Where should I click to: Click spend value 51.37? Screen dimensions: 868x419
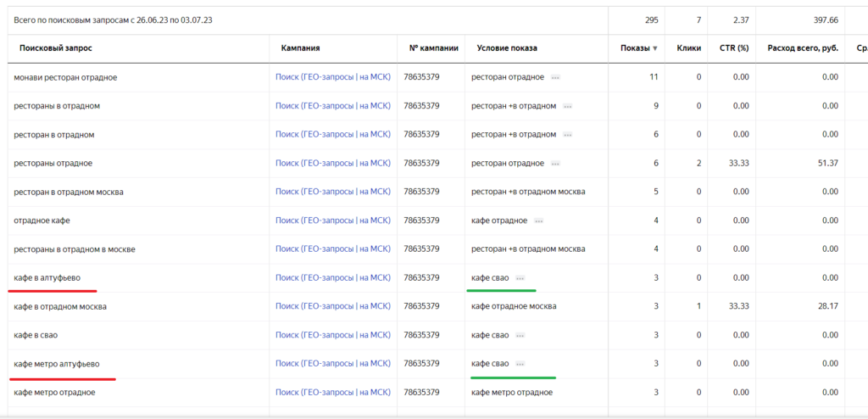pyautogui.click(x=827, y=163)
